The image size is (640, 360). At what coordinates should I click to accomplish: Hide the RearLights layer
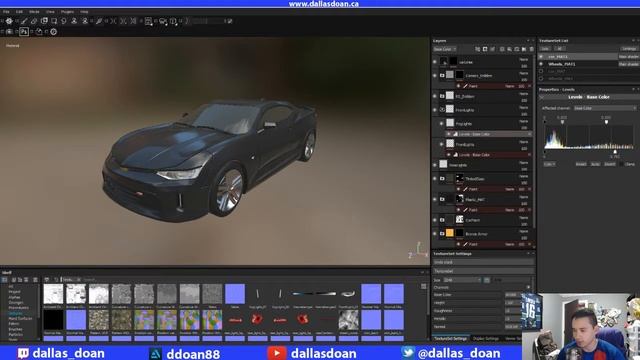point(435,165)
